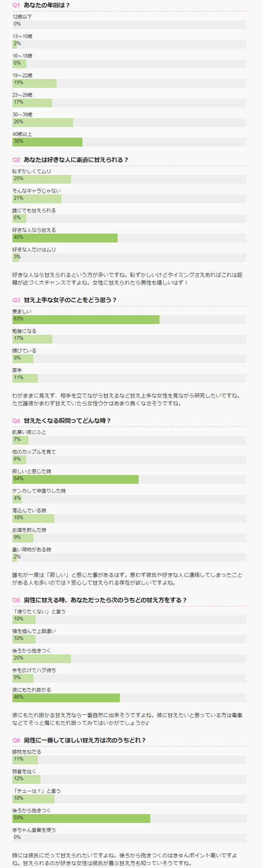The image size is (263, 868).
Task: Click the 彼にもたれ掛かる 46% bar
Action: [x=66, y=697]
